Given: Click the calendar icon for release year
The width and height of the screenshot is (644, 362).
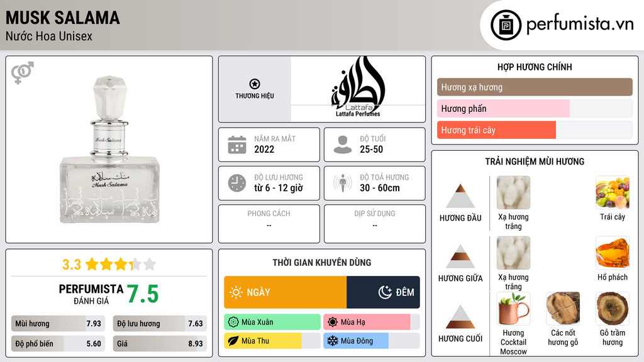Looking at the screenshot, I should pos(236,145).
